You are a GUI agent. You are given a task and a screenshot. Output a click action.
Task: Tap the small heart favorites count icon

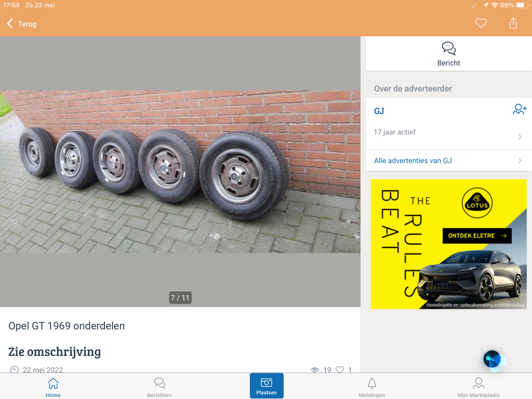click(x=340, y=369)
